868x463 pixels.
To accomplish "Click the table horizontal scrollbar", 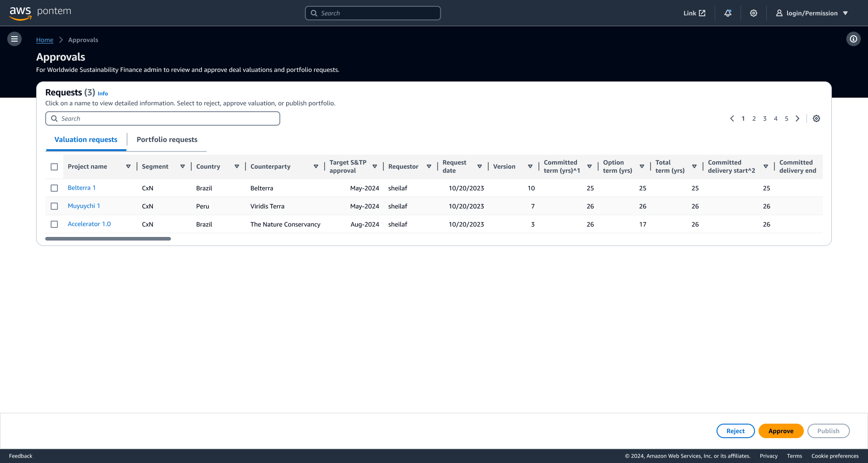I will tap(108, 239).
